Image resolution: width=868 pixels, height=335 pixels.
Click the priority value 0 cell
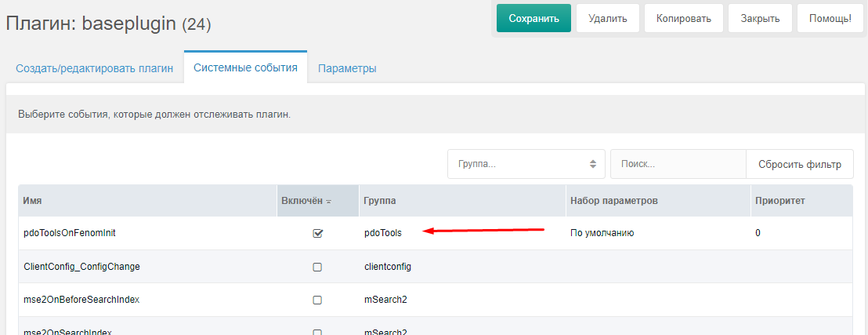click(758, 234)
